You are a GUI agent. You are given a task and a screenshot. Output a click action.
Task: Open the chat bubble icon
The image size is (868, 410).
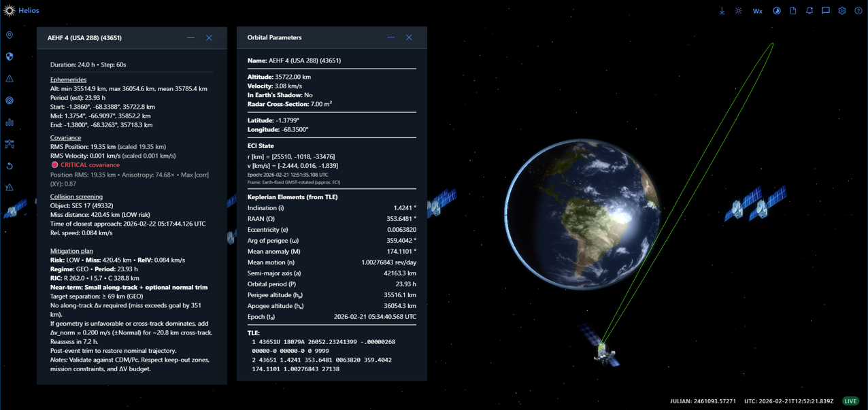[826, 11]
